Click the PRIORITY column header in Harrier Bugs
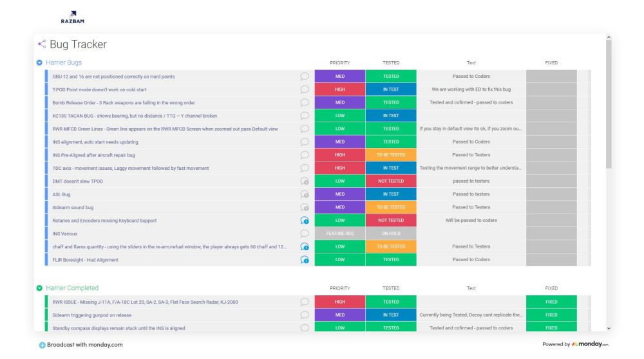 point(339,63)
